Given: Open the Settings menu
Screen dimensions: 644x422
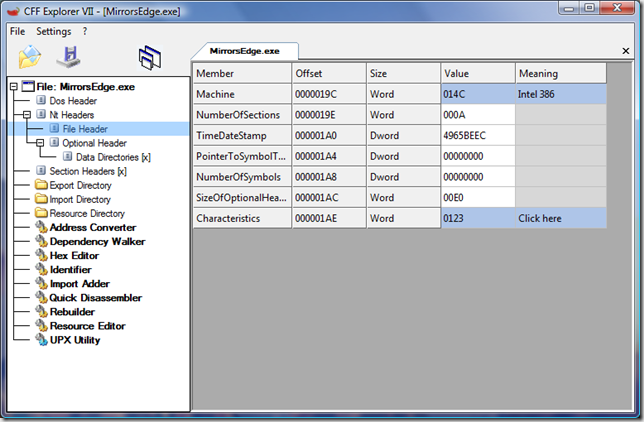Looking at the screenshot, I should click(x=53, y=31).
